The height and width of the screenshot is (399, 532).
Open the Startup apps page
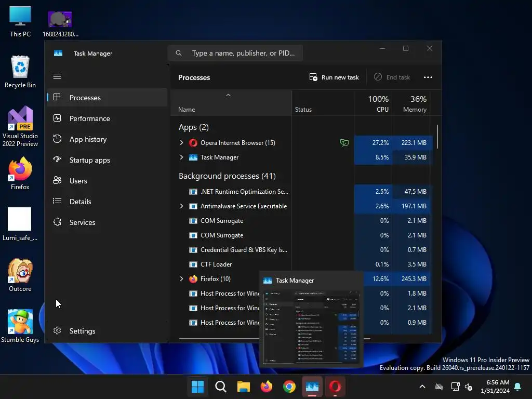pyautogui.click(x=107, y=160)
